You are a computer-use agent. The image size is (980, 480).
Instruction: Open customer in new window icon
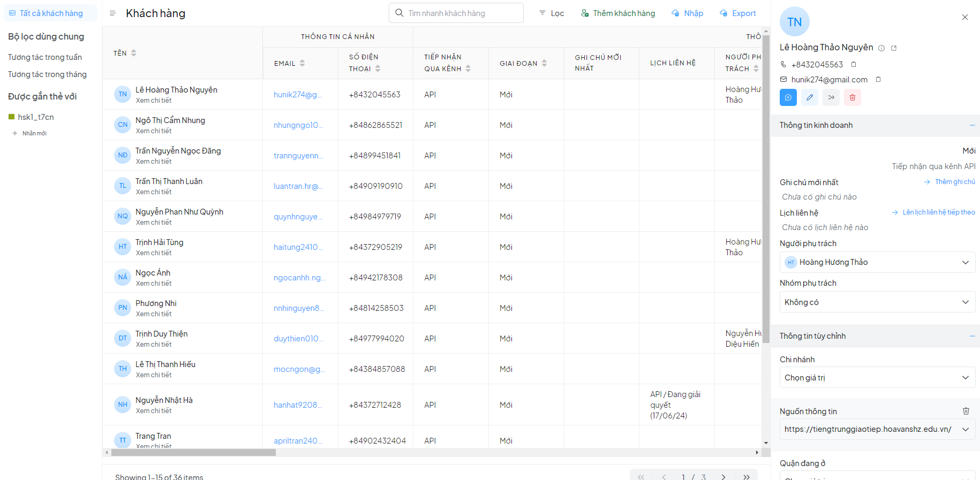tap(894, 48)
